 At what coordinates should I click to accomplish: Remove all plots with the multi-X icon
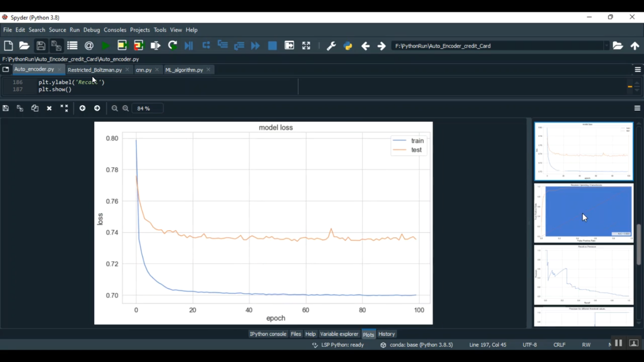pos(64,109)
